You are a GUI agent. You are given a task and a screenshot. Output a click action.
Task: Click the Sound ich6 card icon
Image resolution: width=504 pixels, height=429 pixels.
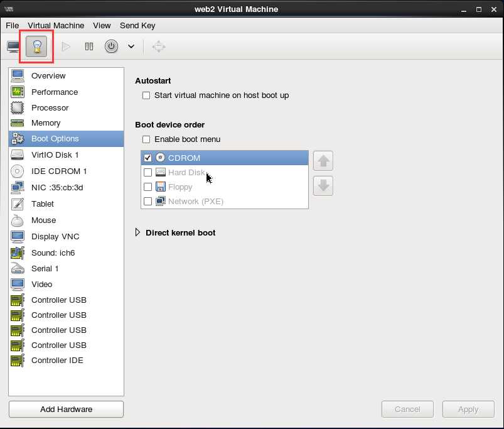pyautogui.click(x=18, y=253)
